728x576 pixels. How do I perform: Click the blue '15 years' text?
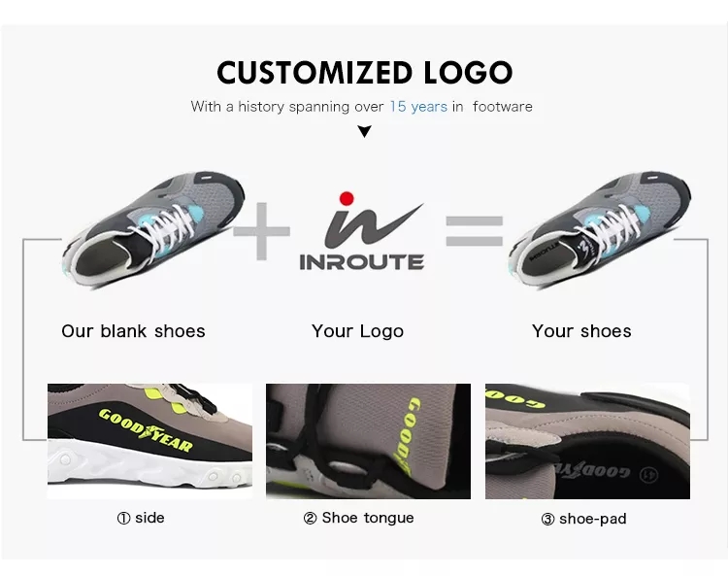[418, 107]
